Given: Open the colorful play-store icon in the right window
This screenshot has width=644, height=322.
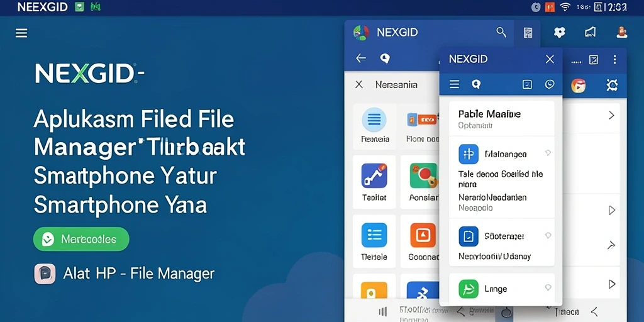Looking at the screenshot, I should 579,86.
